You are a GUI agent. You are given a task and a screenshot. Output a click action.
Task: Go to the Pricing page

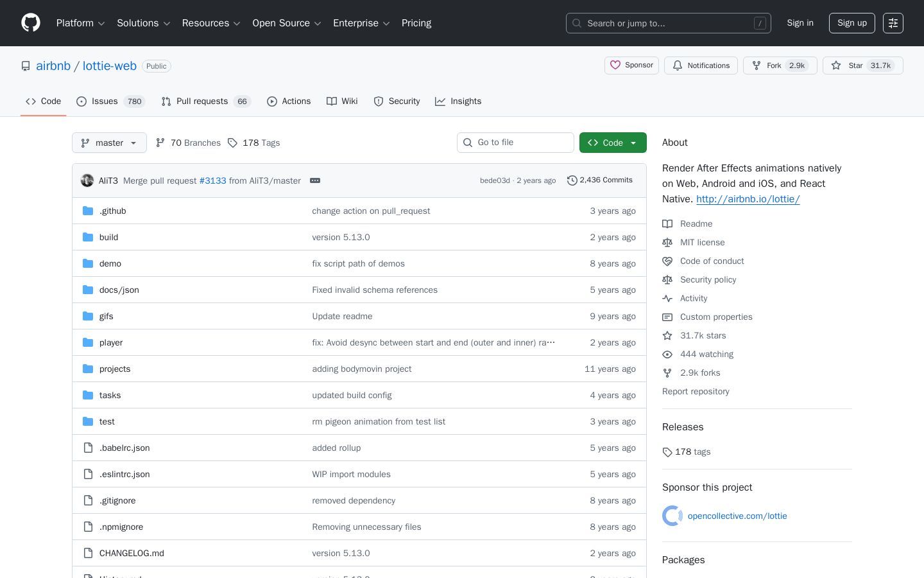point(416,23)
